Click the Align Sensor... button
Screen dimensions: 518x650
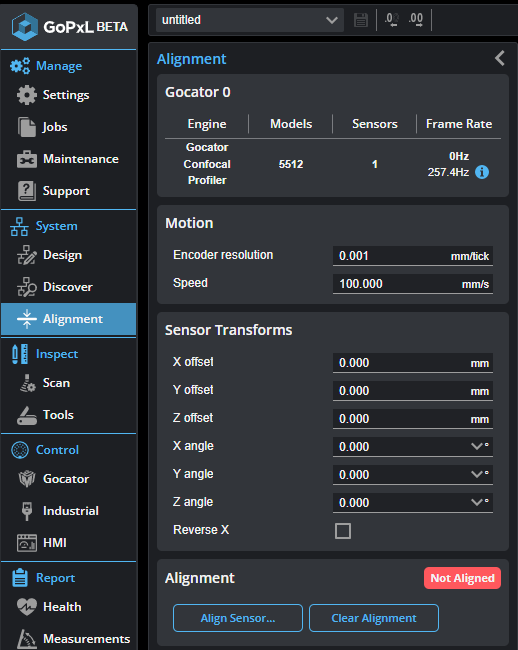click(238, 618)
